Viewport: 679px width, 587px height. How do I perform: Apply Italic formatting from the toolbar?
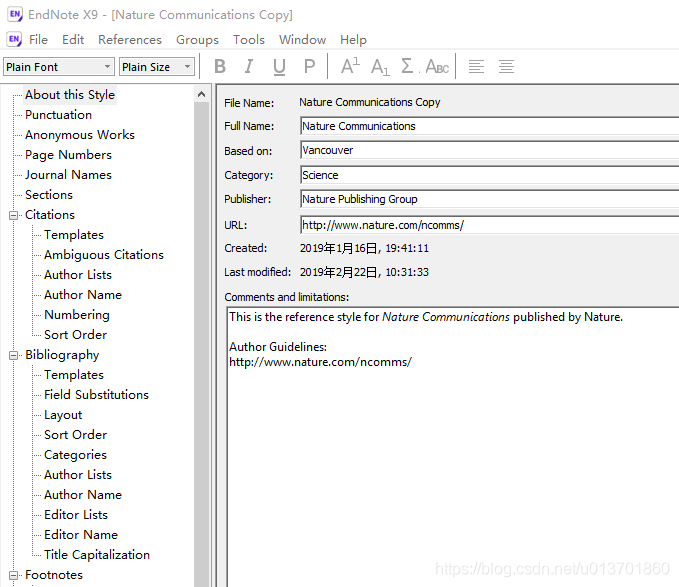249,67
